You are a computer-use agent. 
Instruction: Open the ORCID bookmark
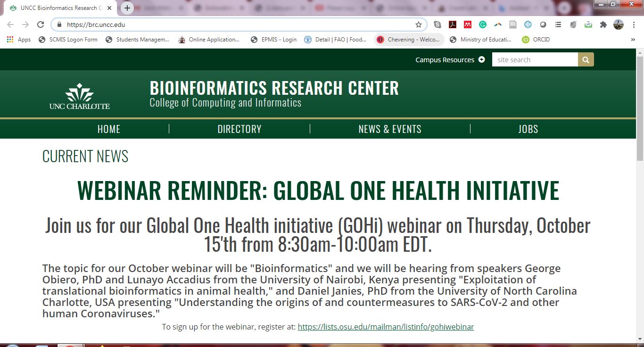[x=536, y=40]
